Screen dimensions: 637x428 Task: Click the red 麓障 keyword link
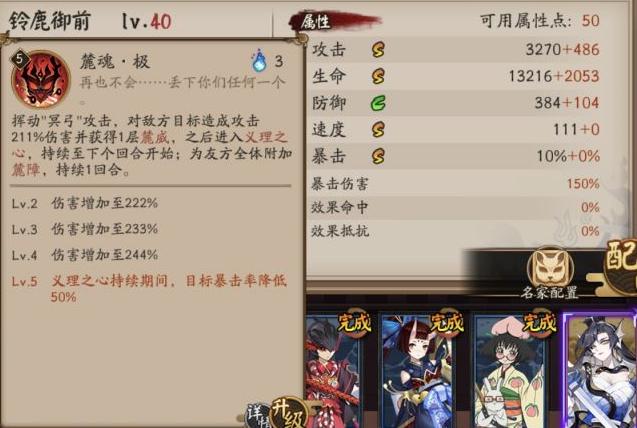click(25, 170)
